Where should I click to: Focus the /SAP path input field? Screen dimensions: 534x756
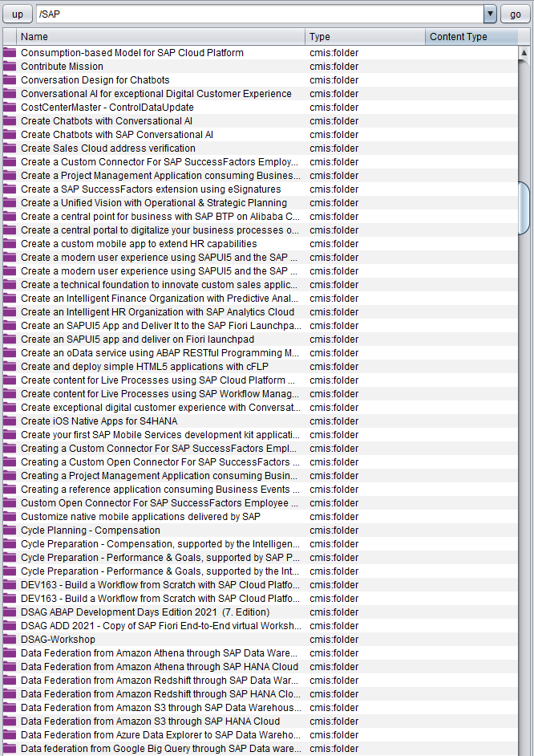click(x=260, y=14)
